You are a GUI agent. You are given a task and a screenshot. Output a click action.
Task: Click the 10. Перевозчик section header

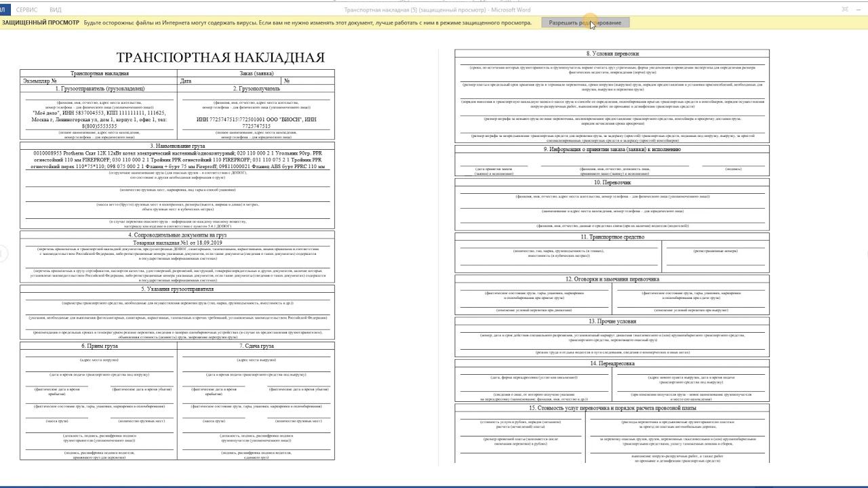(612, 182)
